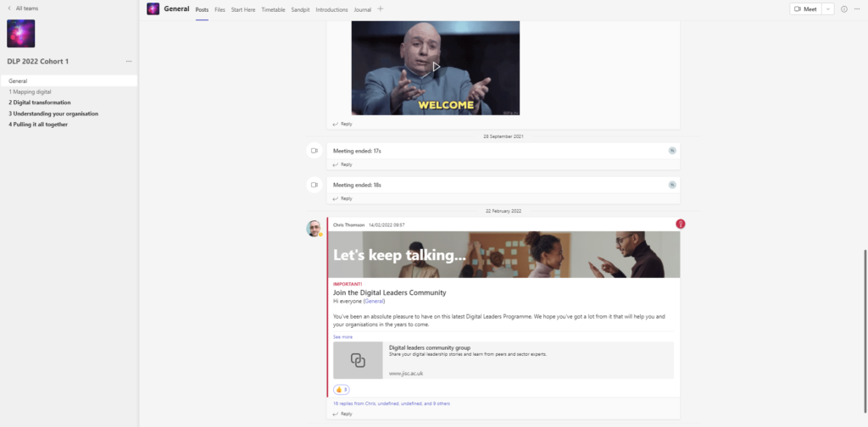Click the add tab plus icon
Image resolution: width=868 pixels, height=427 pixels.
(x=381, y=9)
